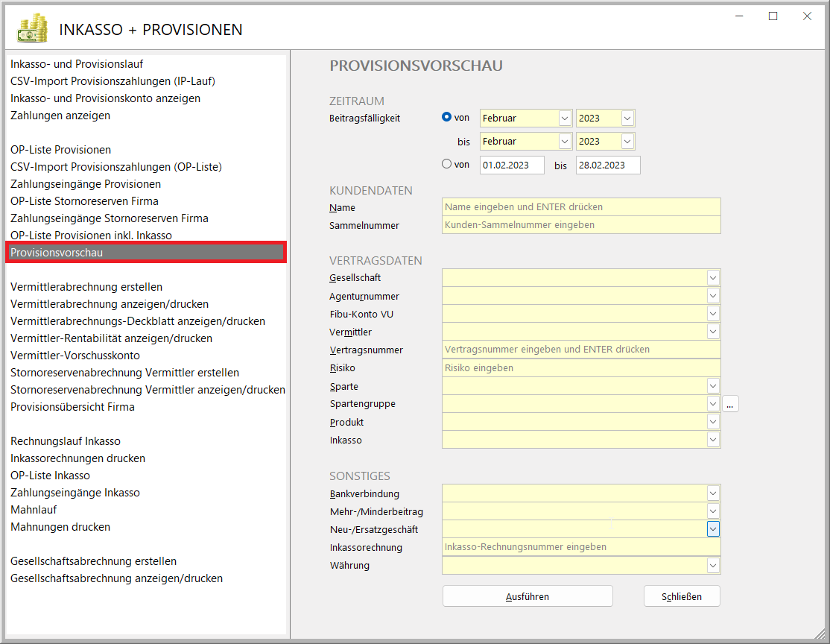
Task: Select OP-Liste Provisionen in sidebar
Action: [x=60, y=150]
